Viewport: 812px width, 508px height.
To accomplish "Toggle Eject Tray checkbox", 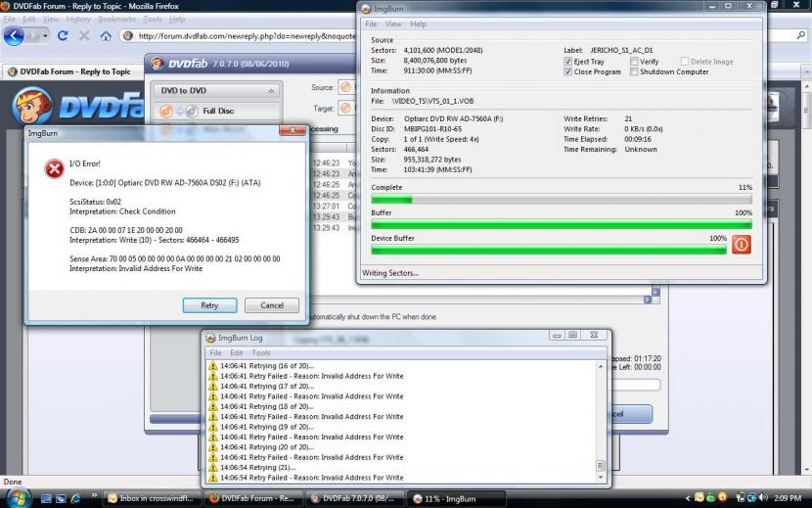I will coord(567,61).
